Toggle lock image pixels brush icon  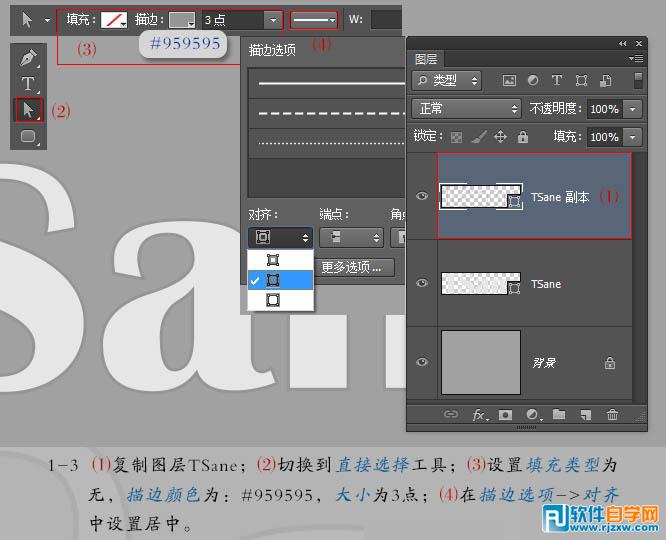pos(479,137)
